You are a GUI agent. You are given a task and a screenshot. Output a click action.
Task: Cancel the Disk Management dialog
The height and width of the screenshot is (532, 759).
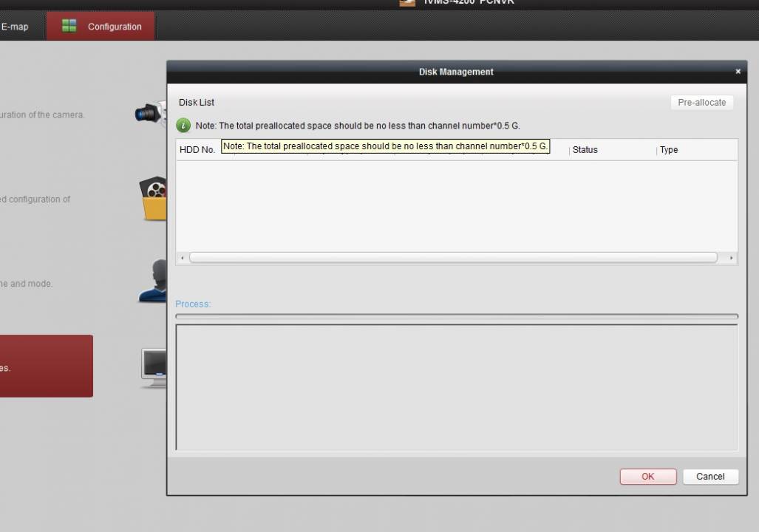pos(710,477)
